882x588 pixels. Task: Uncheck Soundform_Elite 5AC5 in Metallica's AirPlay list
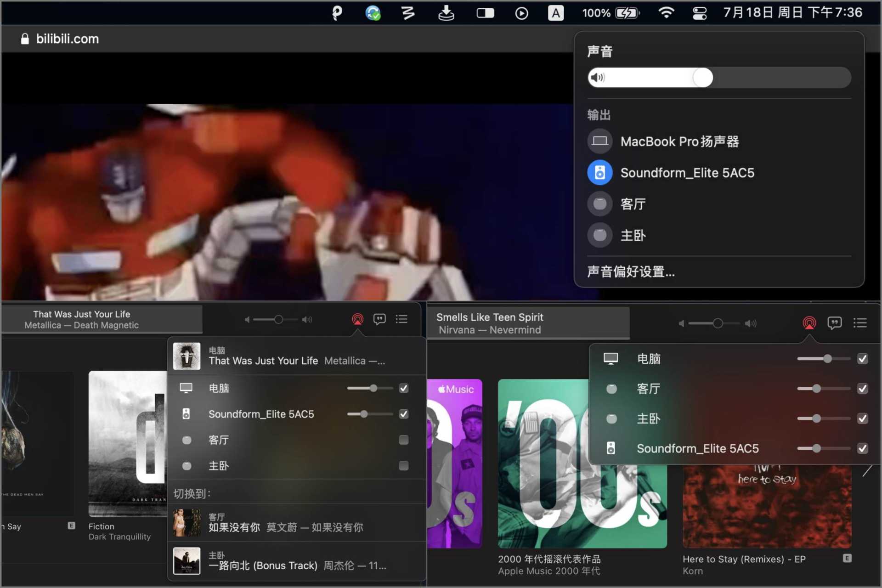403,414
